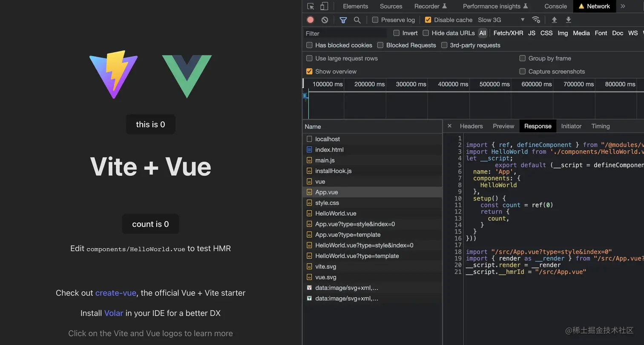Show the Headers tab of the request
This screenshot has height=345, width=644.
[x=471, y=126]
